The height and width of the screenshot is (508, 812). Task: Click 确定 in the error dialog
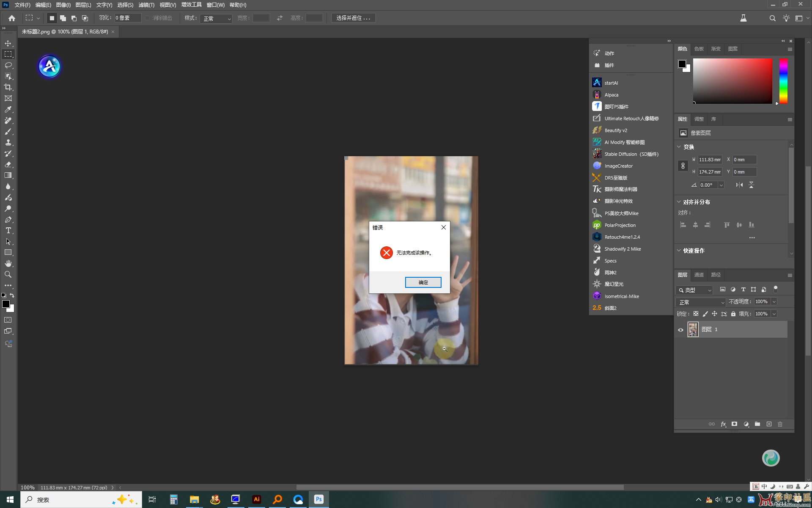(423, 282)
